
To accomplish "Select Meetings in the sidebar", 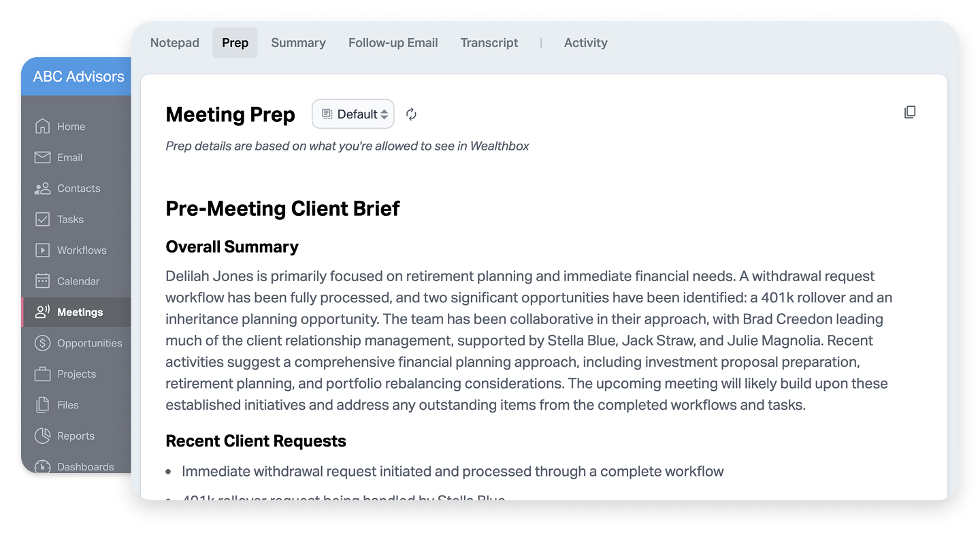I will tap(80, 312).
